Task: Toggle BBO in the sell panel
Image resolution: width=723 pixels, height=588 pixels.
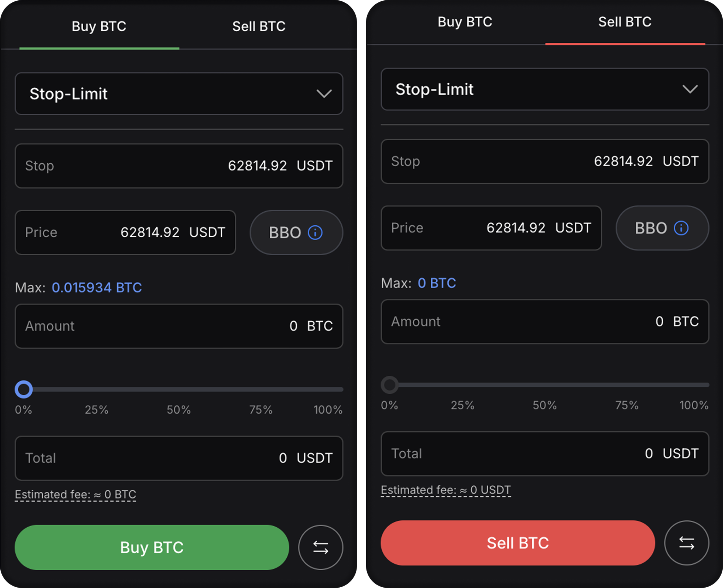Action: [x=662, y=228]
